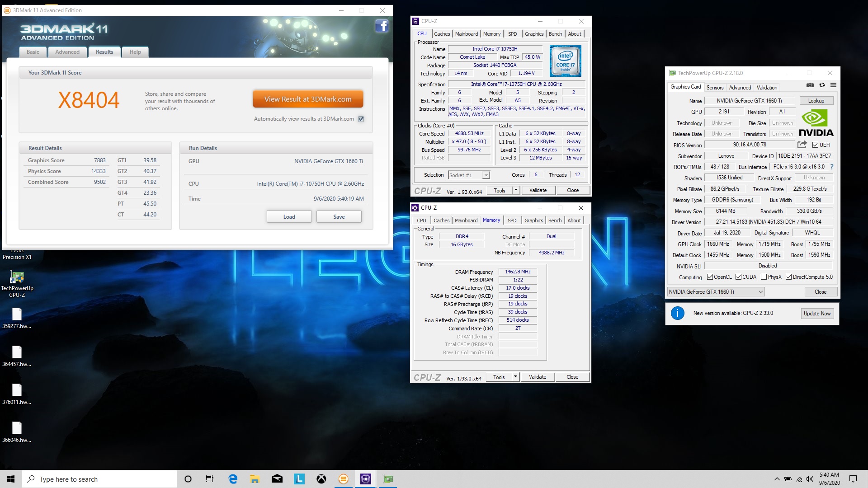Click the Intel Core i7 logo in CPU-Z
868x488 pixels.
565,61
